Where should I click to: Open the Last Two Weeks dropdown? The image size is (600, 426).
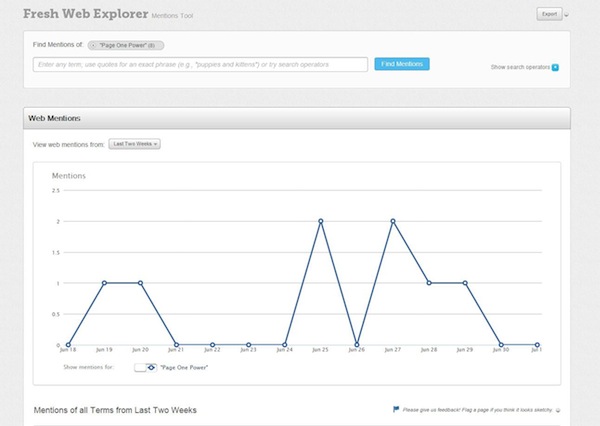click(134, 144)
